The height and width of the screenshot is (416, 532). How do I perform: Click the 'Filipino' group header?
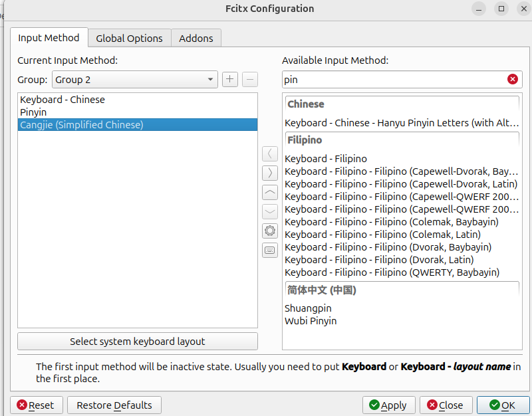coord(402,140)
